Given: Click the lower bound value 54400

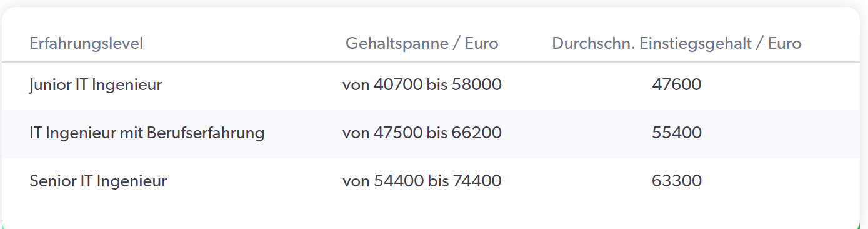Looking at the screenshot, I should coord(398,181).
